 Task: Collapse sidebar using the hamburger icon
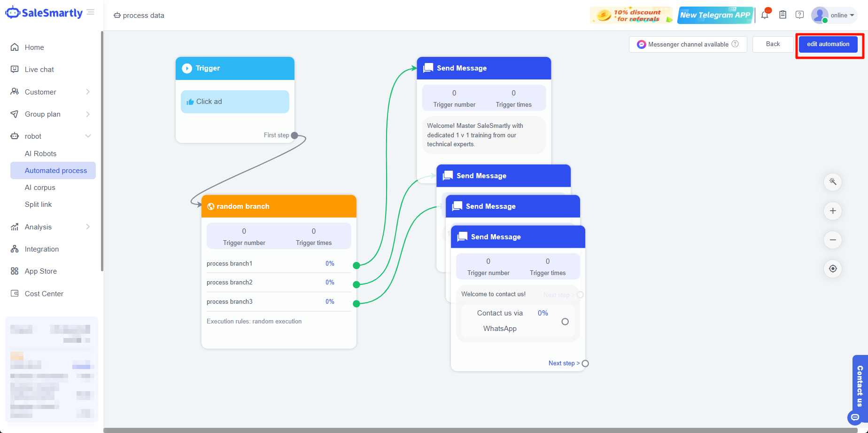coord(91,12)
